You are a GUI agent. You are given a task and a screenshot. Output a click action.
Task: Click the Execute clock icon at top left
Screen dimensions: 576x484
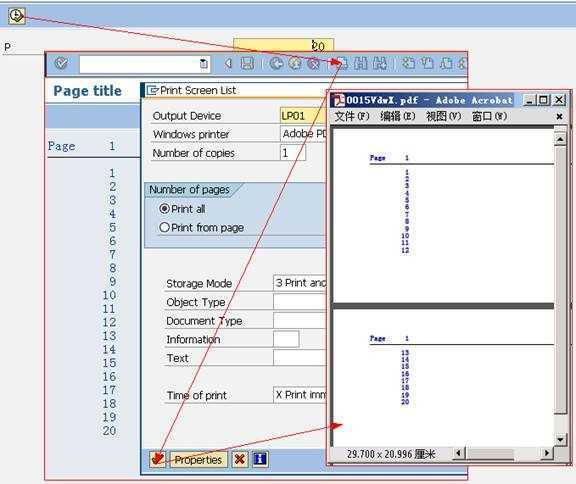(17, 16)
